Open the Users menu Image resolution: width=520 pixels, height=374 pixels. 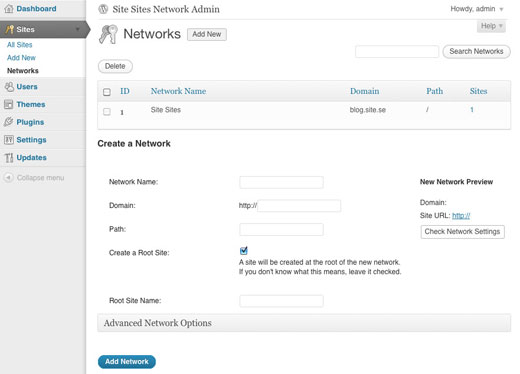27,87
